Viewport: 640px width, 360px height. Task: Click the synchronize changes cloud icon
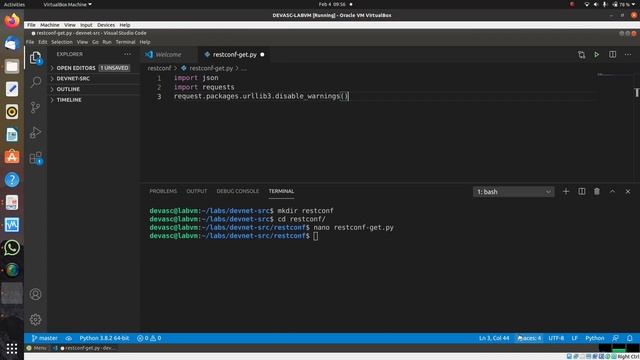tap(69, 338)
